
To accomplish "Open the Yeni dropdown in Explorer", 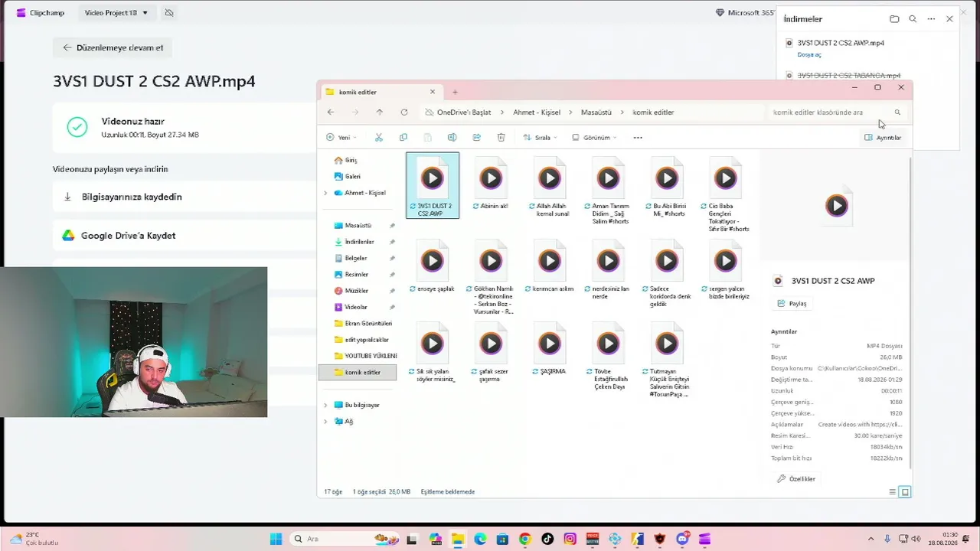I will [341, 138].
